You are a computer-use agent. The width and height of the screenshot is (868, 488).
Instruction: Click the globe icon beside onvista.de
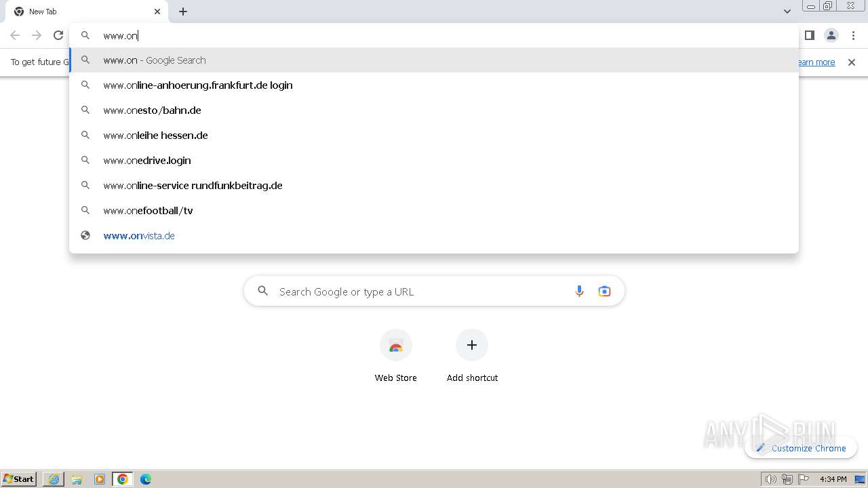tap(85, 236)
